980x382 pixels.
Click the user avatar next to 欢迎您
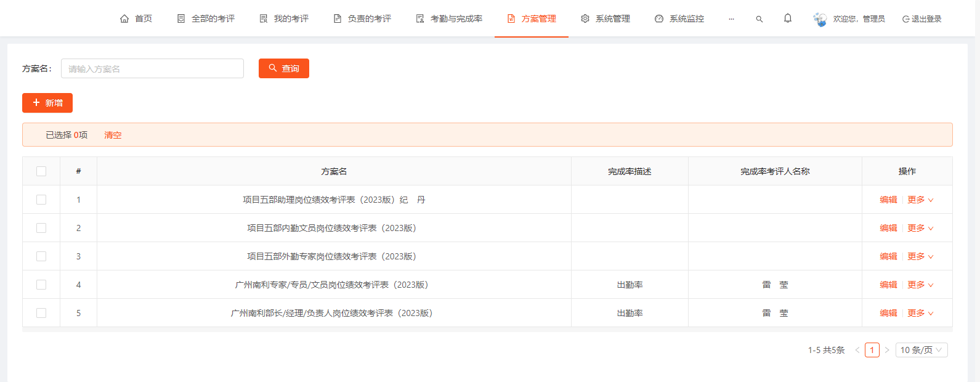pos(820,19)
